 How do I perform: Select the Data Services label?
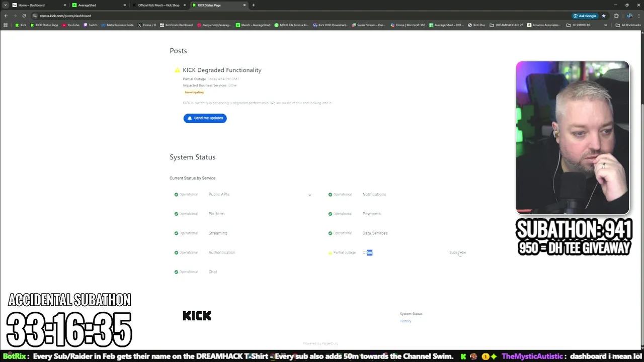coord(375,233)
